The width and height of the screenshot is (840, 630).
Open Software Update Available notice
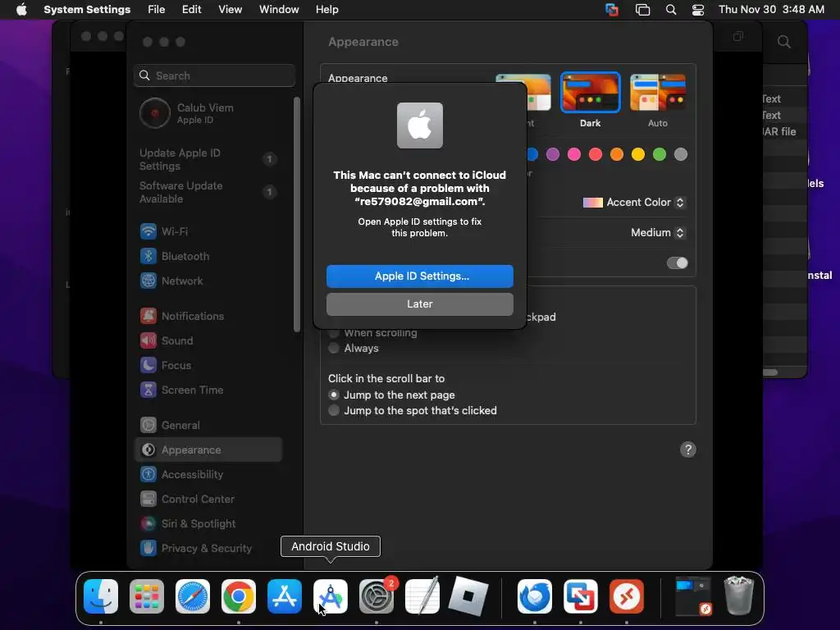pos(208,192)
